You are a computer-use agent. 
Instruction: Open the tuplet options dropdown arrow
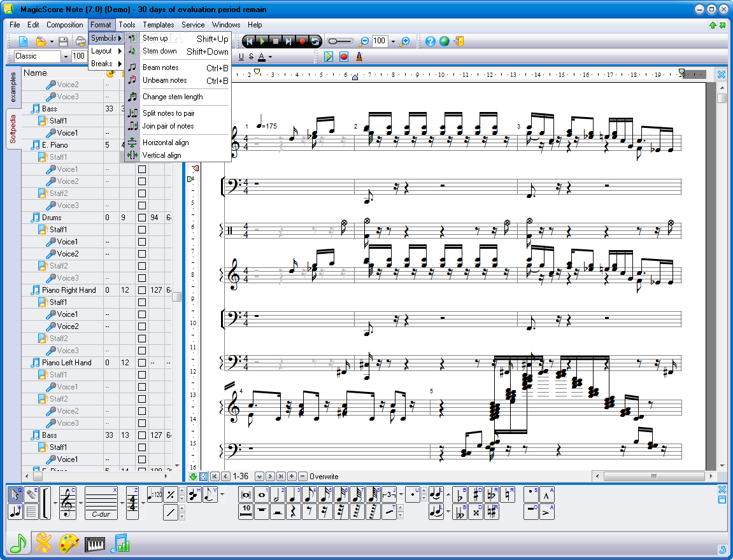pyautogui.click(x=401, y=494)
